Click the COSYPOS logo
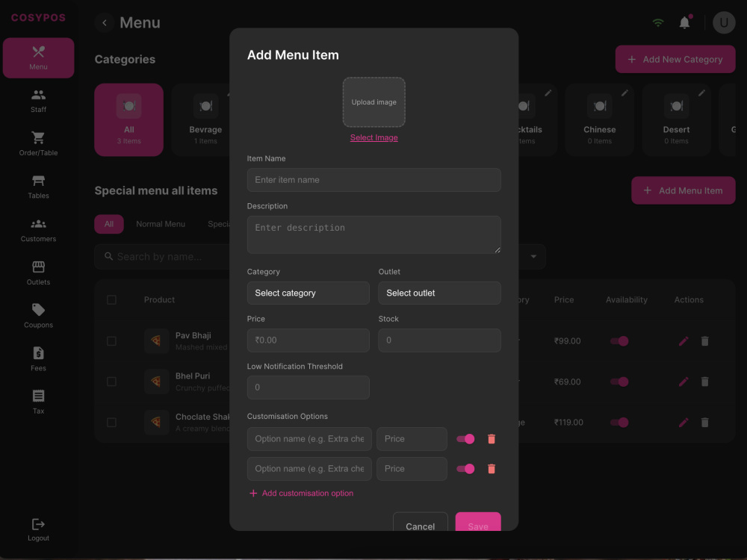747x560 pixels. click(38, 18)
